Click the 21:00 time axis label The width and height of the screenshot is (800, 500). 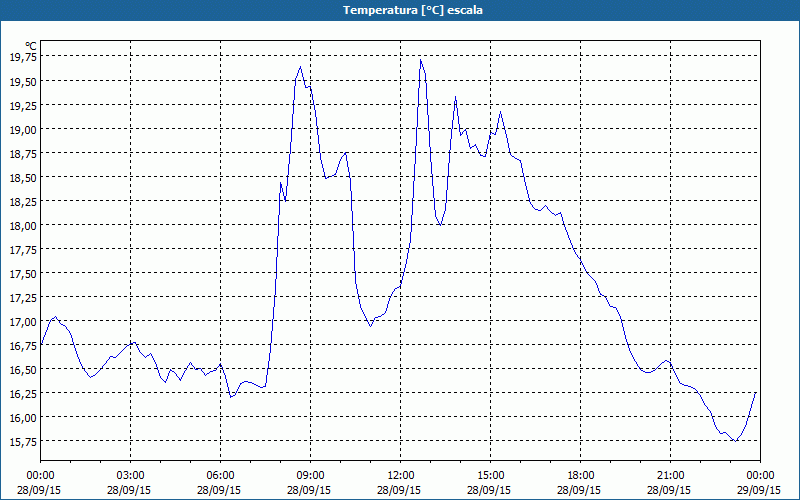pos(671,475)
